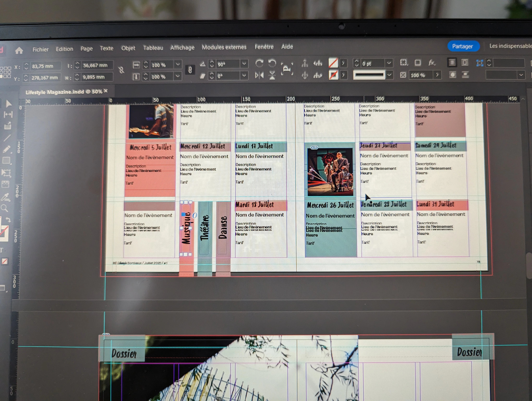532x401 pixels.
Task: Select the Gap tool in toolbox
Action: [8, 115]
